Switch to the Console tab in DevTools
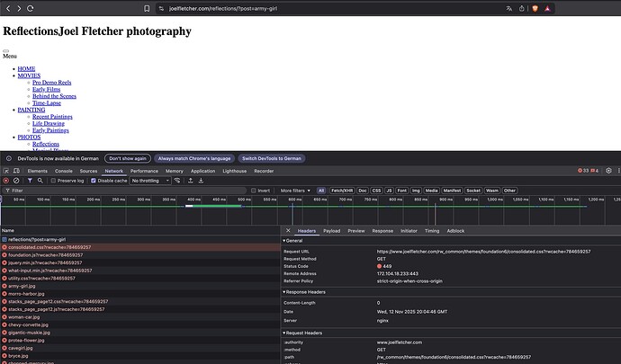The width and height of the screenshot is (621, 364). click(63, 170)
